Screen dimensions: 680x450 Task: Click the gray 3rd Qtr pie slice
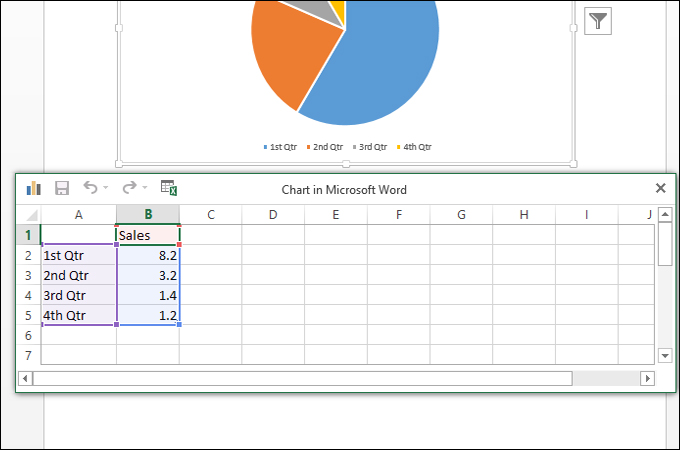[319, 10]
